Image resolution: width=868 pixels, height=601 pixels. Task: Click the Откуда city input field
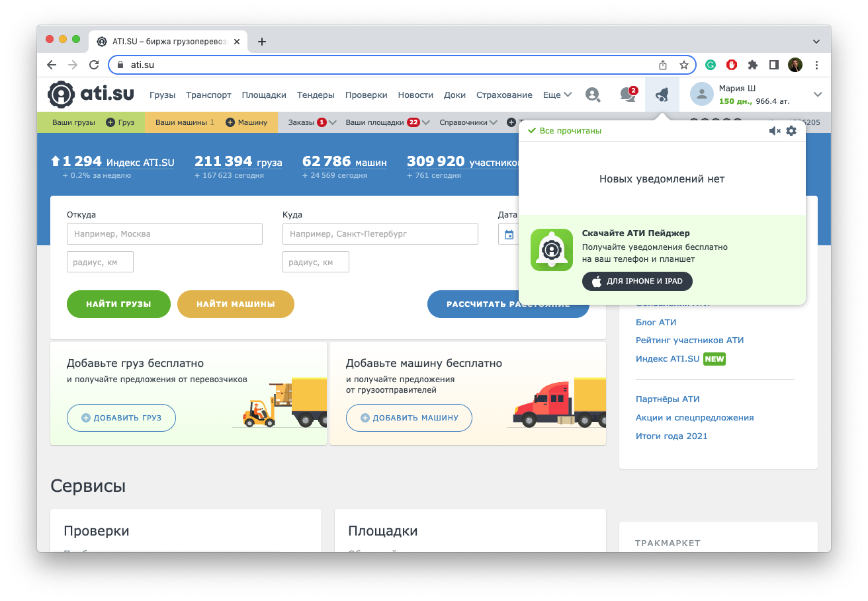tap(165, 234)
